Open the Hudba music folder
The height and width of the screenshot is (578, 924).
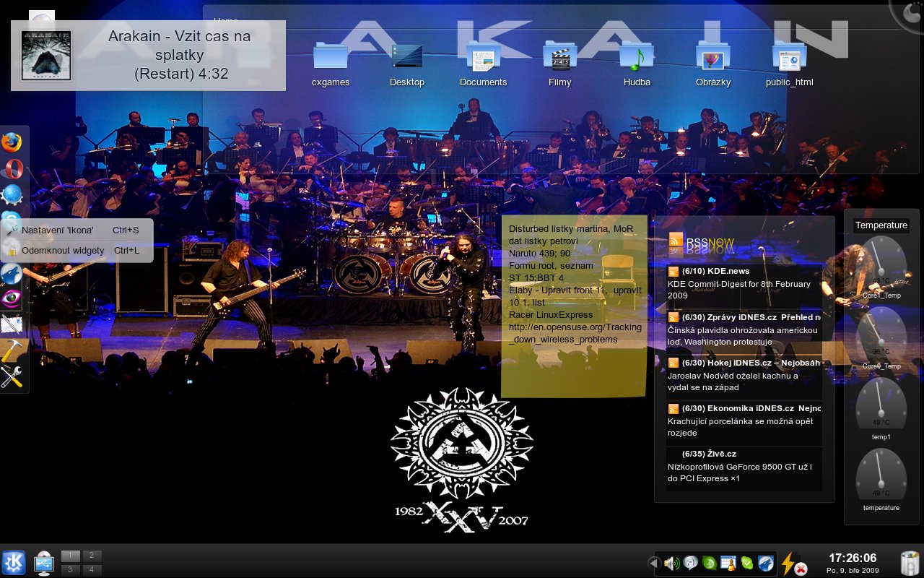(637, 64)
